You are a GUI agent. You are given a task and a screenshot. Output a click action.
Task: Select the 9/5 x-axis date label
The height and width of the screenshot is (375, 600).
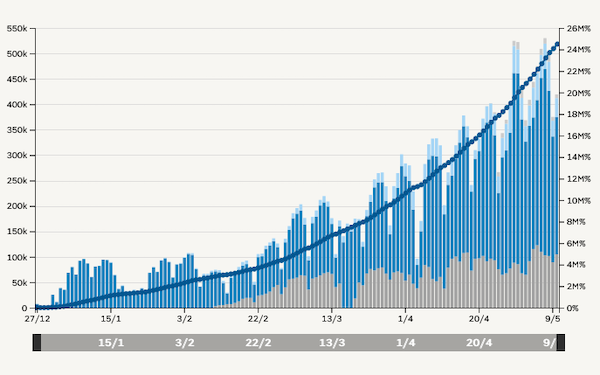553,319
